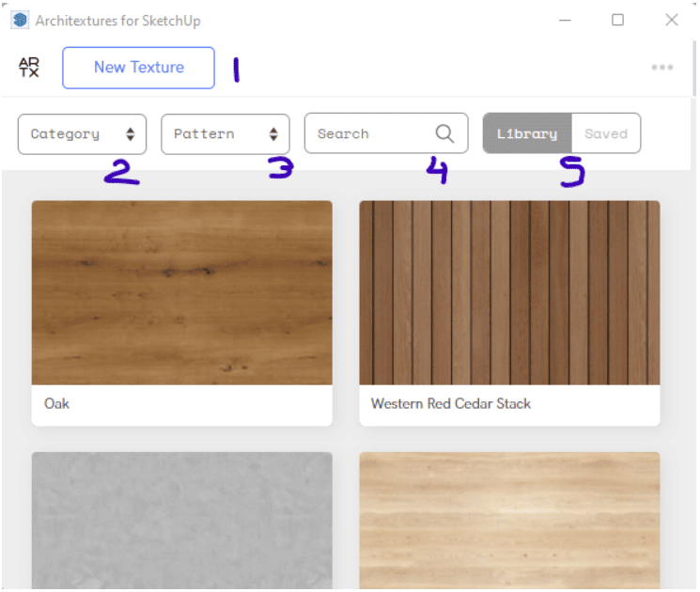Switch to the Saved view

pos(606,133)
